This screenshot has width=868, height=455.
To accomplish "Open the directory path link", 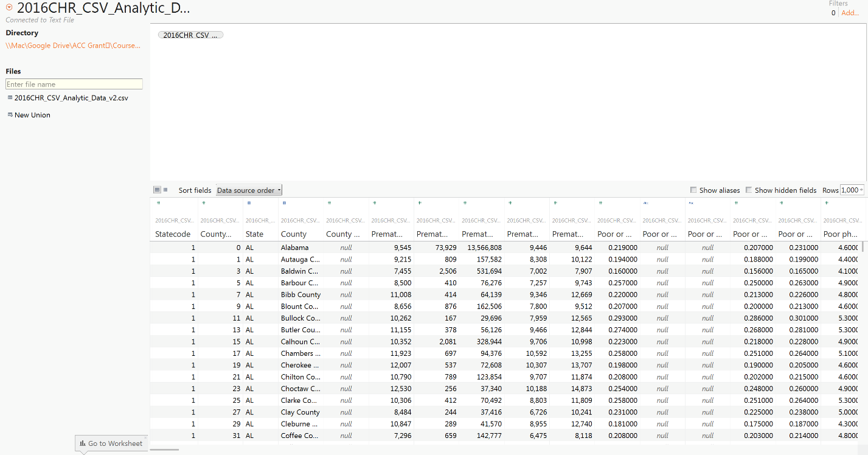I will pos(73,46).
